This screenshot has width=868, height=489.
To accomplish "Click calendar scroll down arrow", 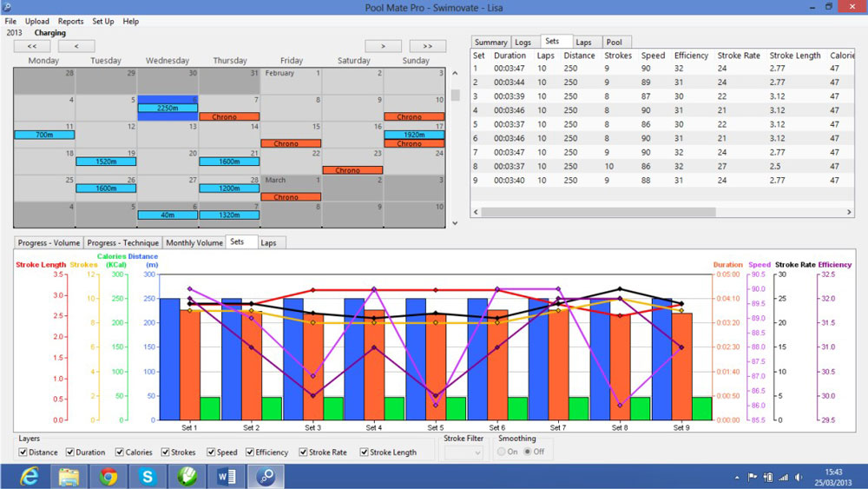I will pos(455,223).
